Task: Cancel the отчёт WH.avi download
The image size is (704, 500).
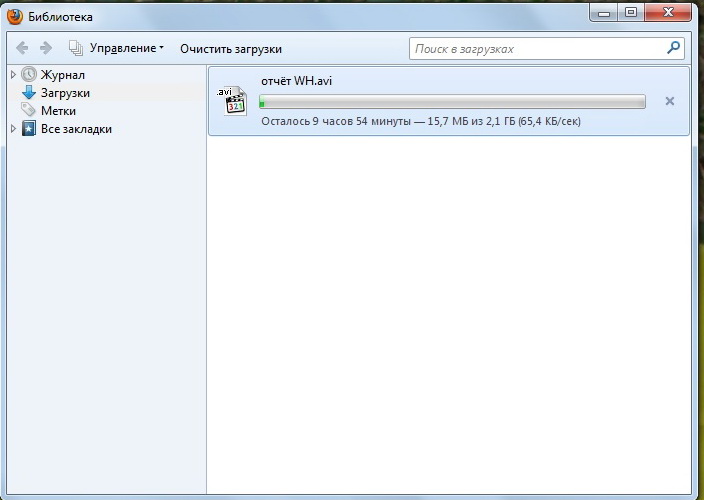Action: [x=669, y=101]
